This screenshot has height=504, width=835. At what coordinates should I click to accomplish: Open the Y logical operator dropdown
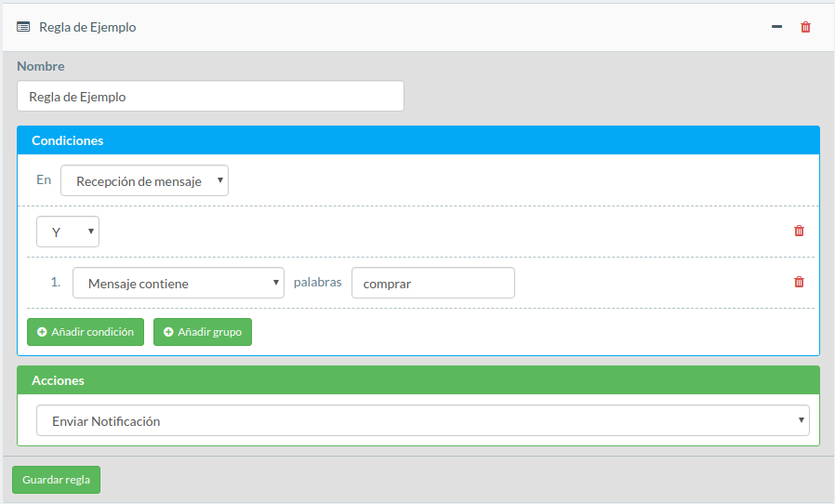[68, 232]
